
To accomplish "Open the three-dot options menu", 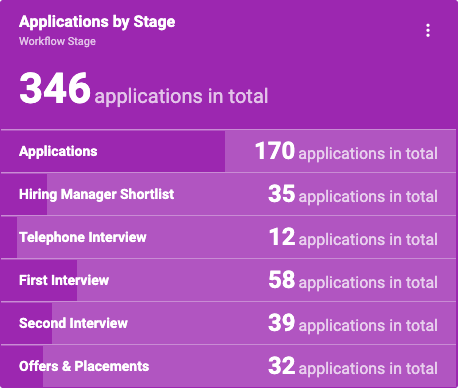I will pyautogui.click(x=428, y=30).
